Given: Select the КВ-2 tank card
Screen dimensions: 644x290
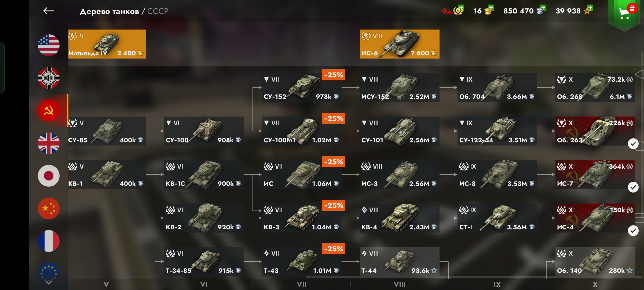Looking at the screenshot, I should pos(204,218).
